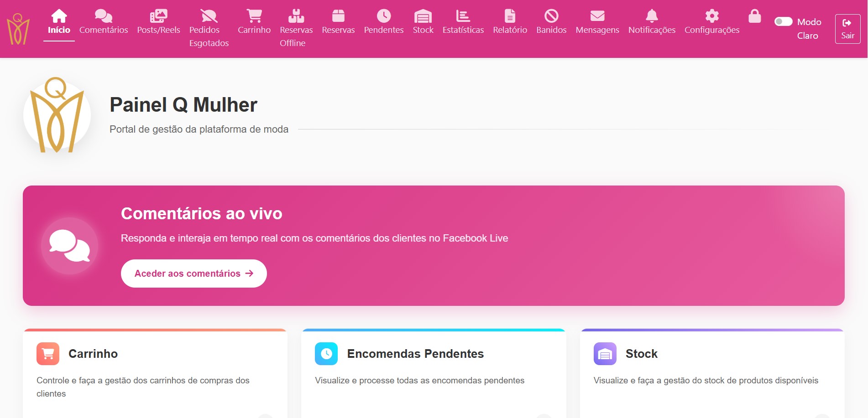Click the Stock card title
This screenshot has width=868, height=418.
pos(641,354)
